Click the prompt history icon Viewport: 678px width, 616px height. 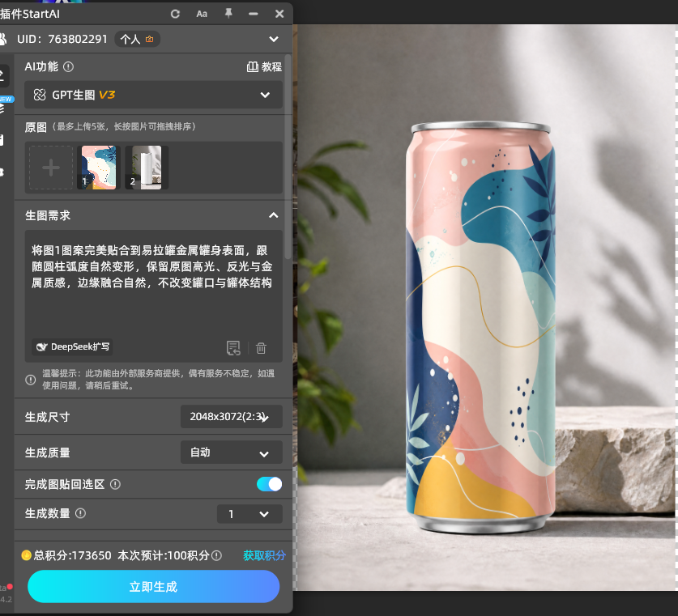[233, 348]
